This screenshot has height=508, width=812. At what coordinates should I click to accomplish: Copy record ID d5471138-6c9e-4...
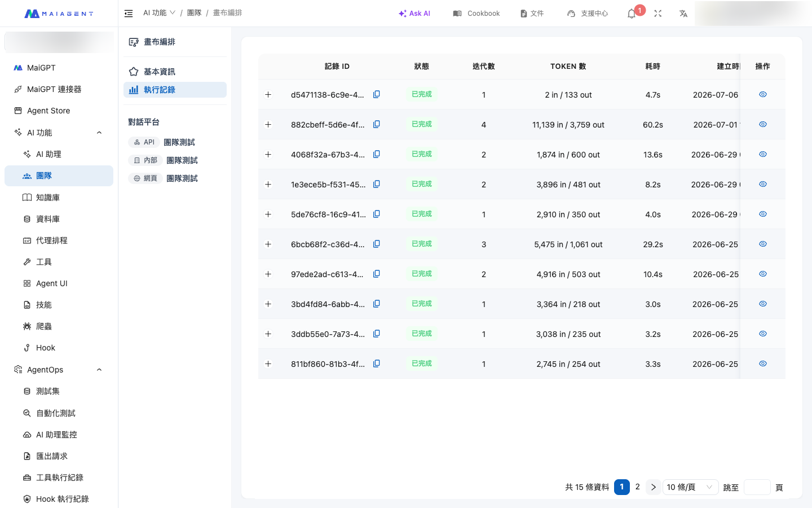coord(377,94)
